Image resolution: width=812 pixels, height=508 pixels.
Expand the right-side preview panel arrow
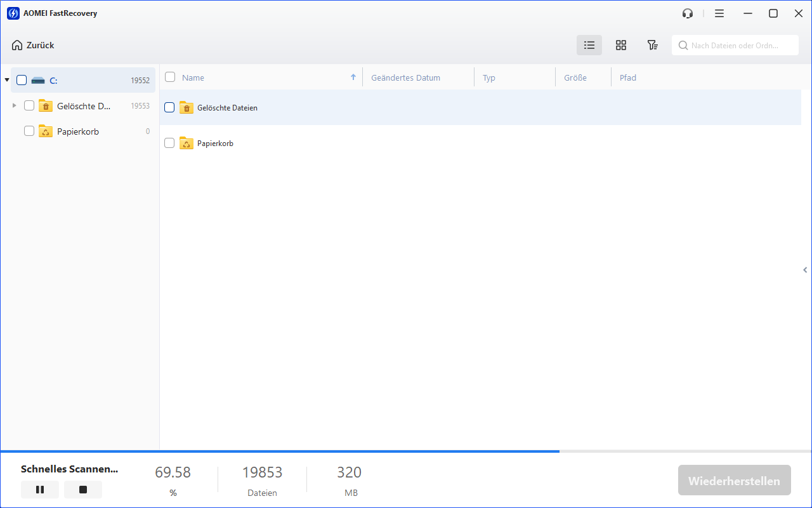click(805, 270)
